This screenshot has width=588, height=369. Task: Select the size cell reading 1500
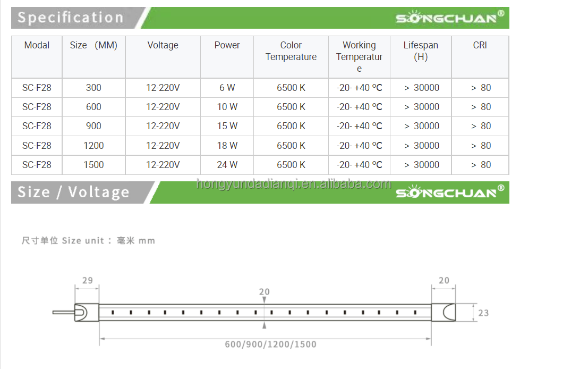point(93,165)
